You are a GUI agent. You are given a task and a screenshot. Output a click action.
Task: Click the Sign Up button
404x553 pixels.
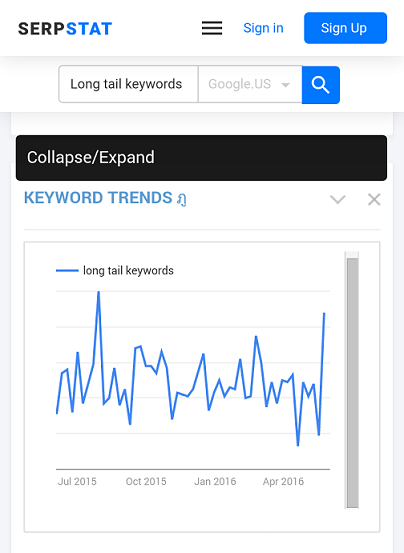point(345,28)
